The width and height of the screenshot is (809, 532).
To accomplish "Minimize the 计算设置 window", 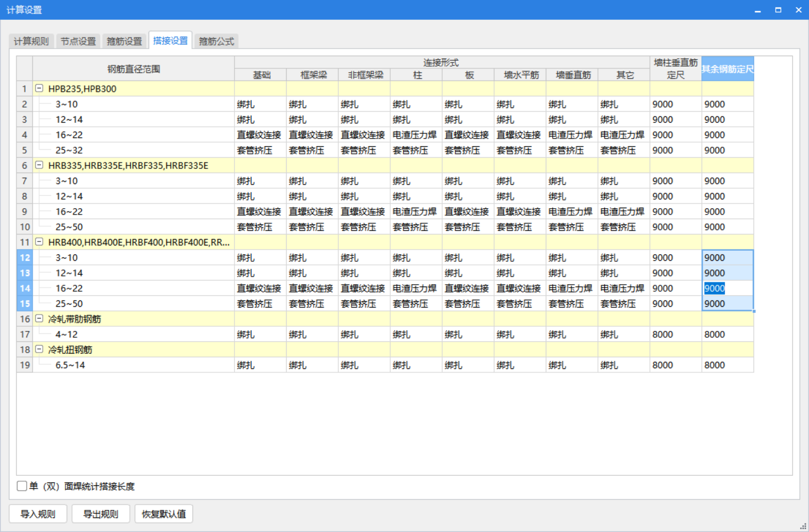I will coord(758,10).
